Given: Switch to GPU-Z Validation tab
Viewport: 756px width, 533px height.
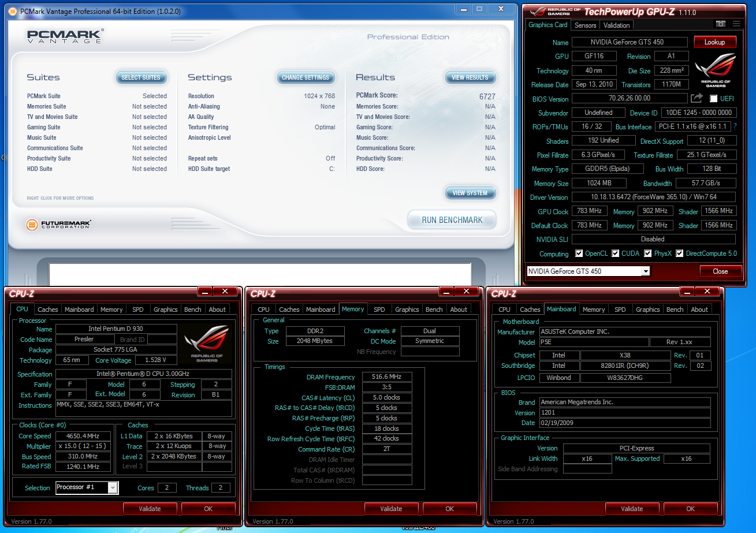Looking at the screenshot, I should 616,25.
